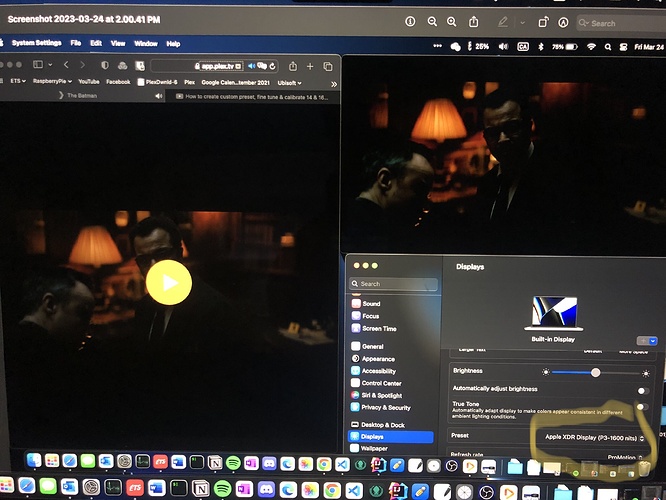Screen dimensions: 666x500
Task: Add a new Safari tab with the plus
Action: click(x=310, y=66)
